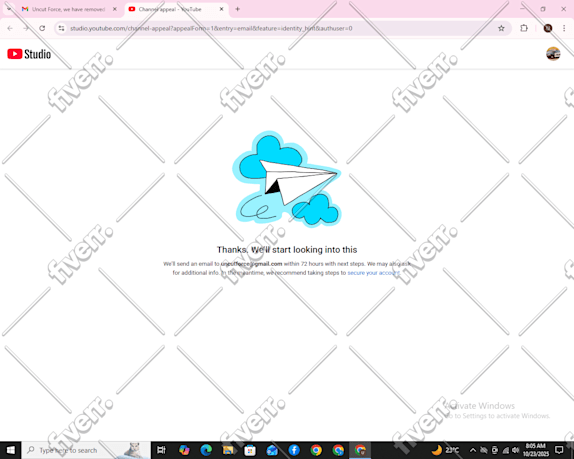Image resolution: width=574 pixels, height=459 pixels.
Task: Launch Copilot from the taskbar
Action: (184, 450)
